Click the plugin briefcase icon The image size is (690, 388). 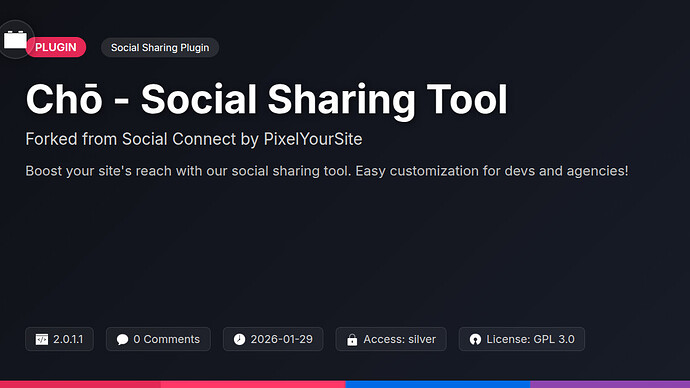coord(15,40)
